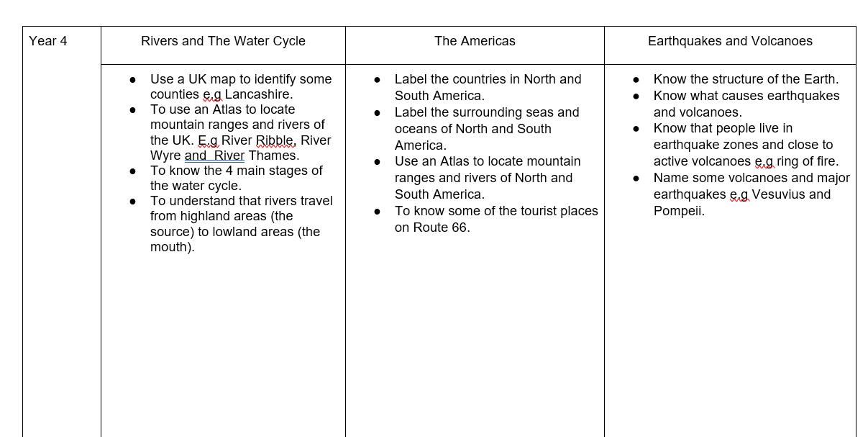Click The Americas column heading

(475, 41)
